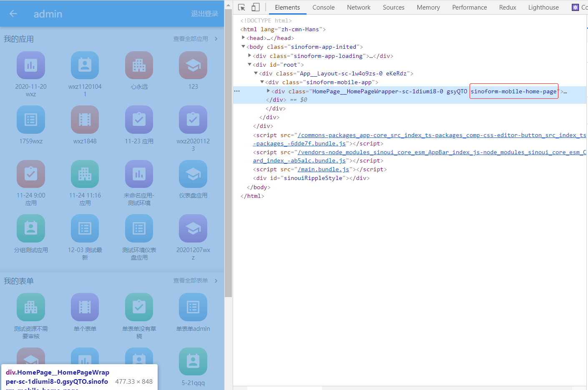Switch to the Lighthouse tab
Screen dimensions: 588x390
543,7
